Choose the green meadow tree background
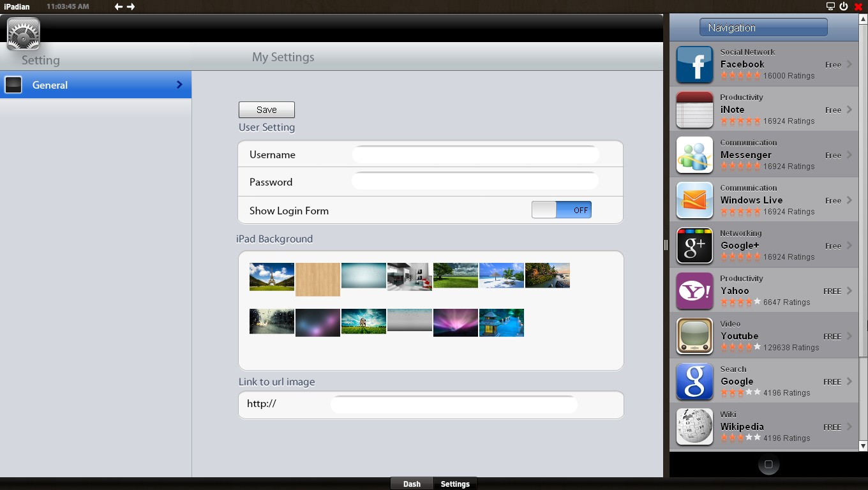Screen dimensions: 868x490 456,276
